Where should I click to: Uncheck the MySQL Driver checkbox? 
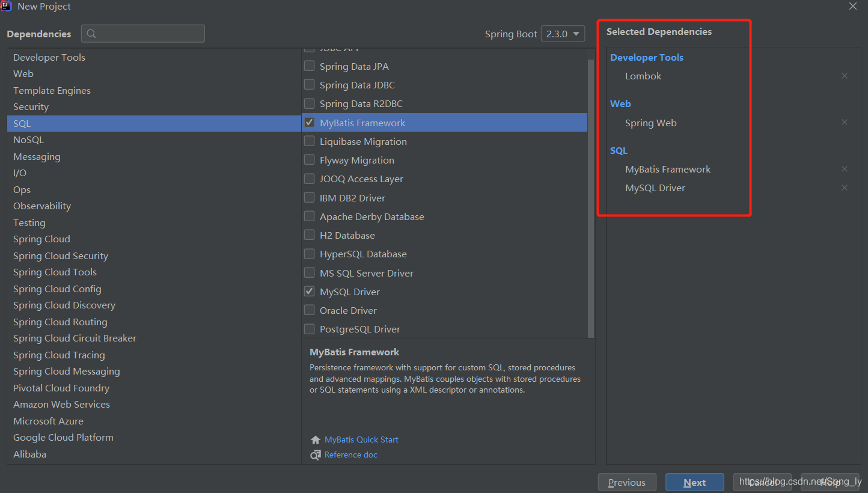(309, 291)
